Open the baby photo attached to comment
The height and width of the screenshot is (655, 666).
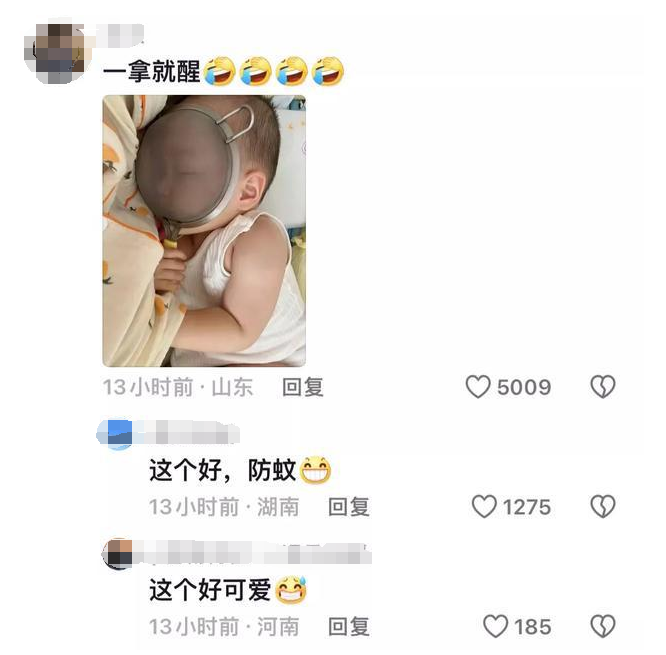(204, 231)
